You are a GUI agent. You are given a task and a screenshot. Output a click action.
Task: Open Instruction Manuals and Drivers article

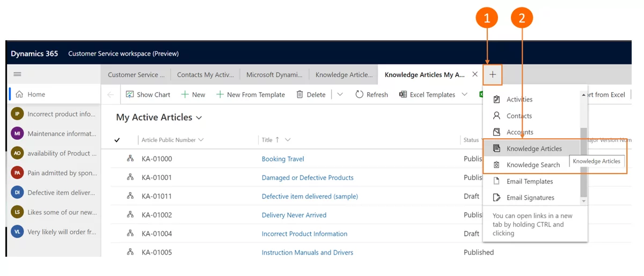(x=308, y=253)
